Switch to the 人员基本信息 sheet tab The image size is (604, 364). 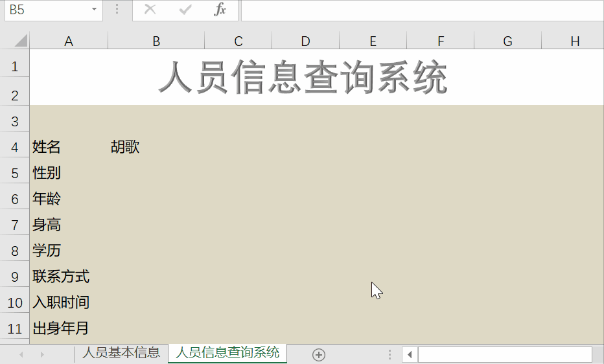[x=121, y=353]
